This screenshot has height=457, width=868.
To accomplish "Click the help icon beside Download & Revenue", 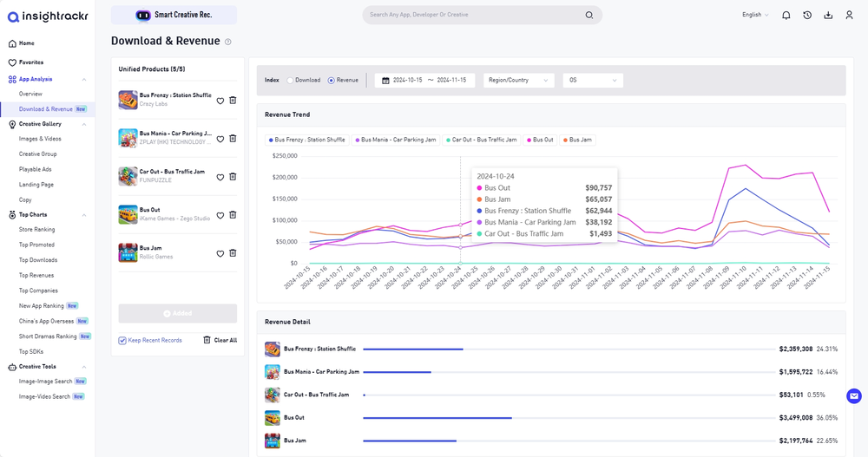I will click(x=228, y=42).
